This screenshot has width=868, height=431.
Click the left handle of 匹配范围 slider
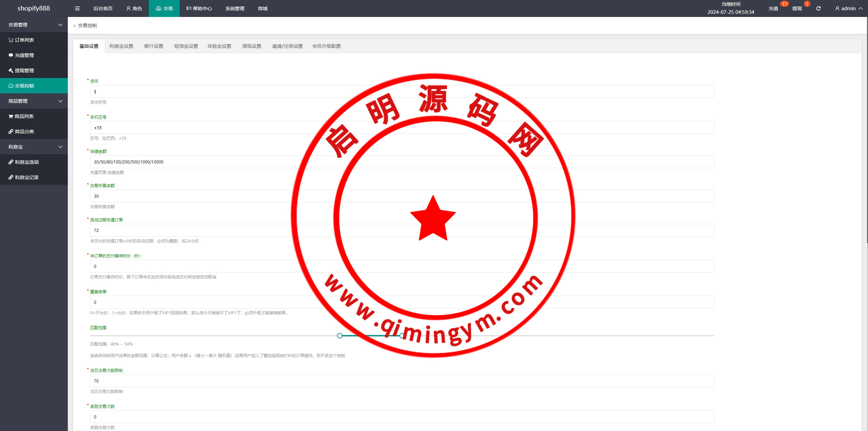click(340, 336)
